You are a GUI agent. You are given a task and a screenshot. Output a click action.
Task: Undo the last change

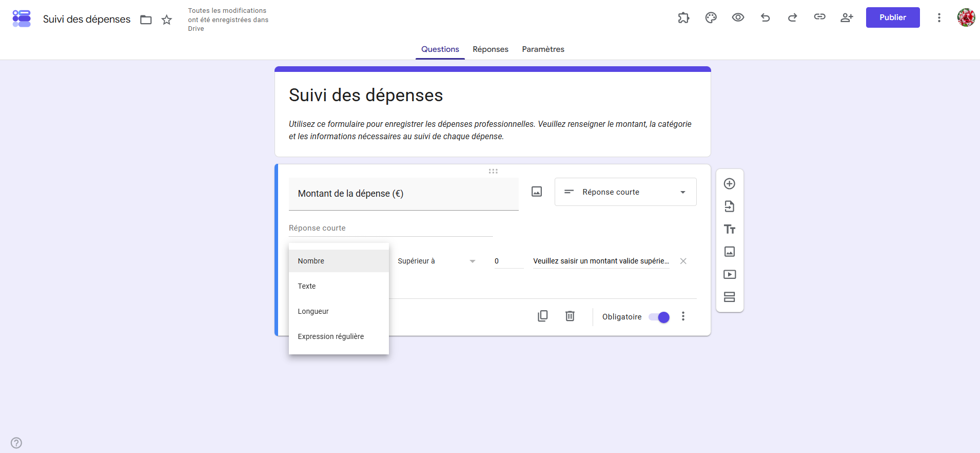point(765,17)
